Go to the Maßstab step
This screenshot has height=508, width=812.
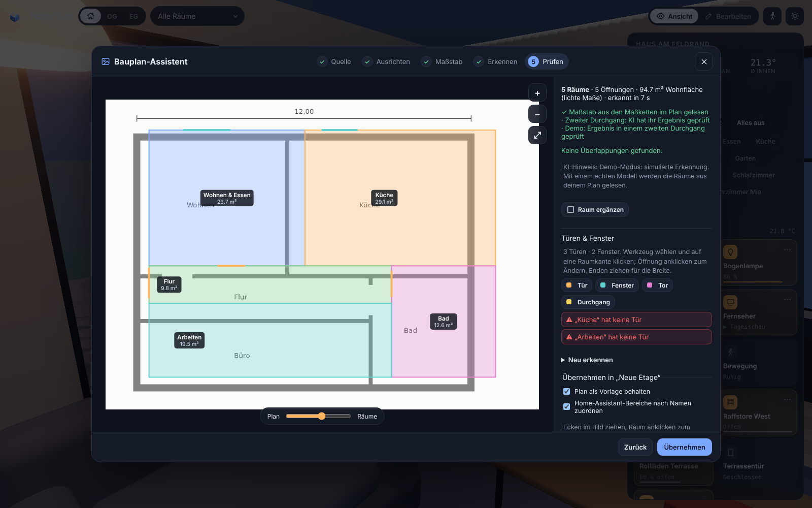pos(442,62)
